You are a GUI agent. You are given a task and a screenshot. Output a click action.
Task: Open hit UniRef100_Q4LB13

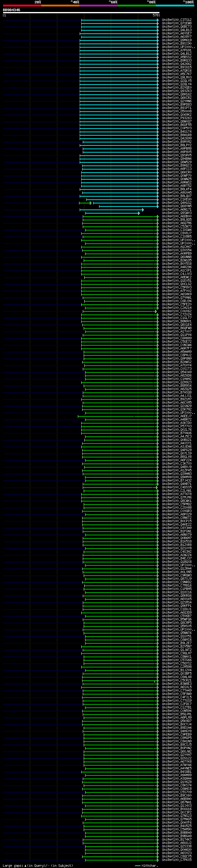coord(176,30)
